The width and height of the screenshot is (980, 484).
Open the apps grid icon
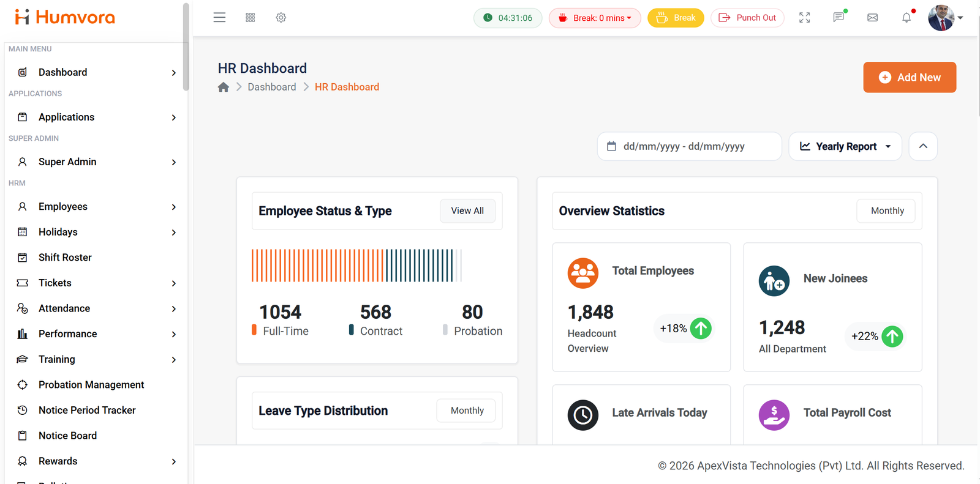pyautogui.click(x=251, y=18)
